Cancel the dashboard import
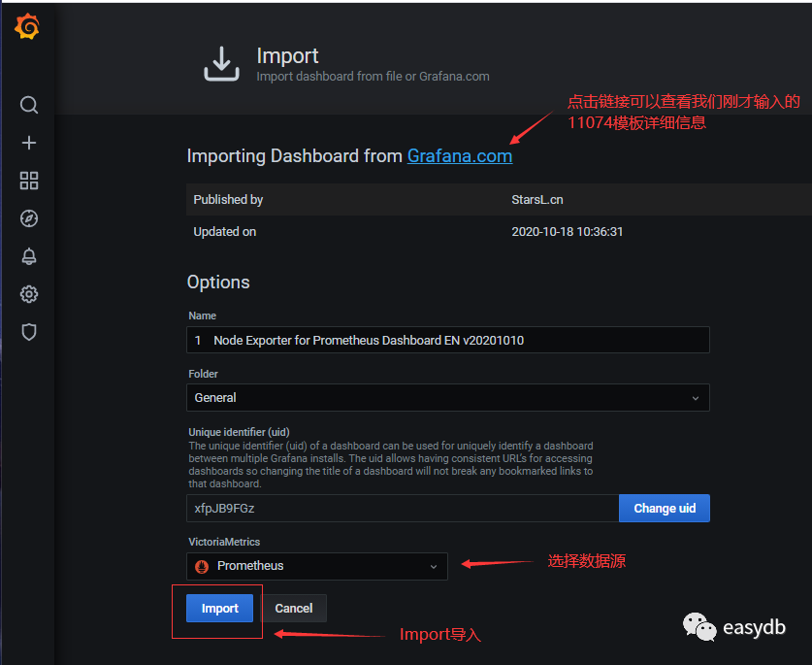812x665 pixels. coord(294,609)
